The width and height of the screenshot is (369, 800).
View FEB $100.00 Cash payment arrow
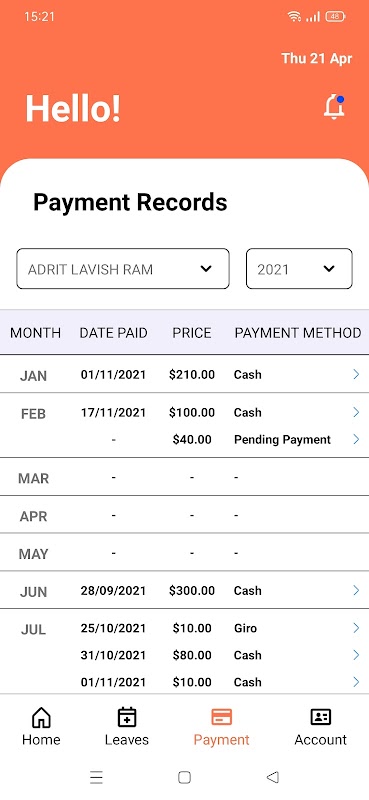(356, 412)
